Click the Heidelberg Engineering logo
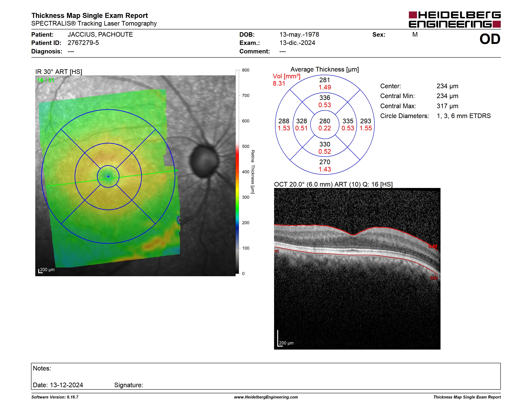 (x=455, y=20)
